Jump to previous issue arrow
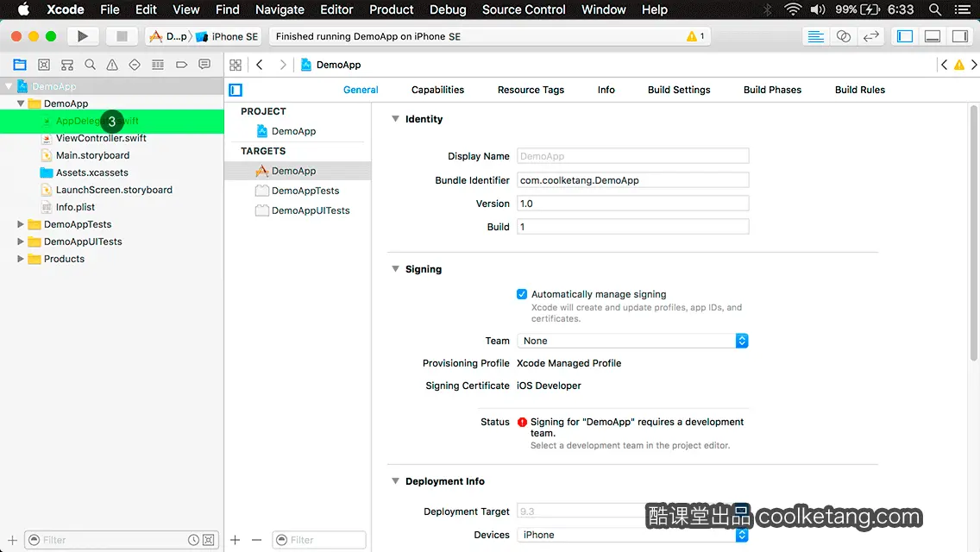 point(944,65)
